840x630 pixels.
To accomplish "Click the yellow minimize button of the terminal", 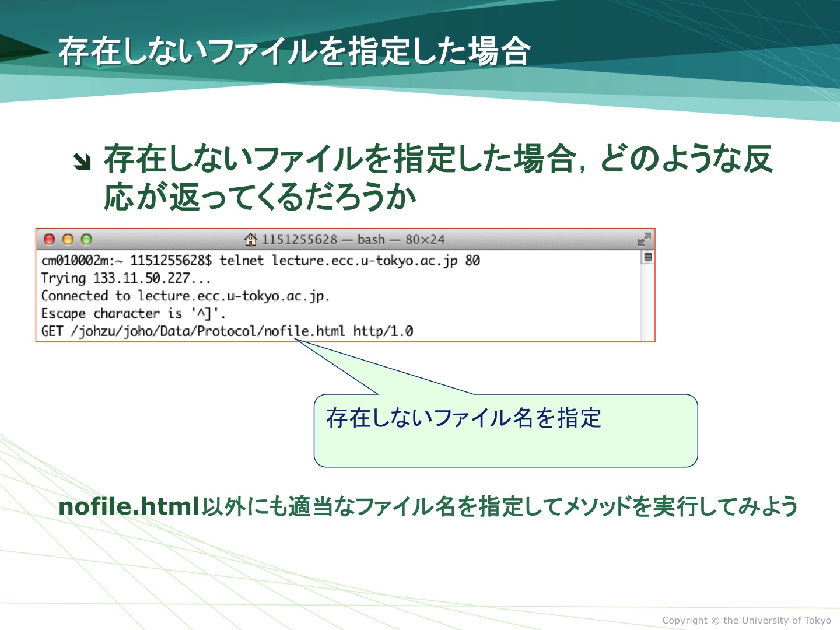I will pyautogui.click(x=68, y=239).
